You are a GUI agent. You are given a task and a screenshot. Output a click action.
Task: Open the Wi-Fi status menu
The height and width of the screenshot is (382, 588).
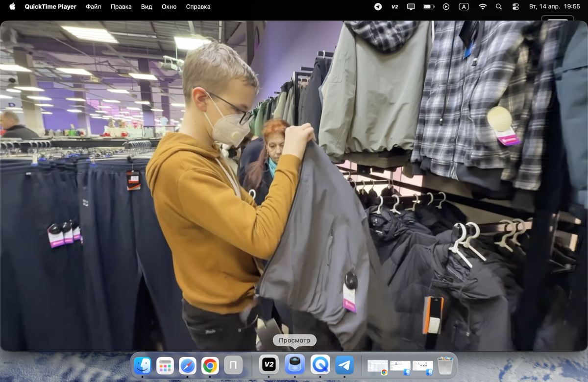(x=483, y=7)
